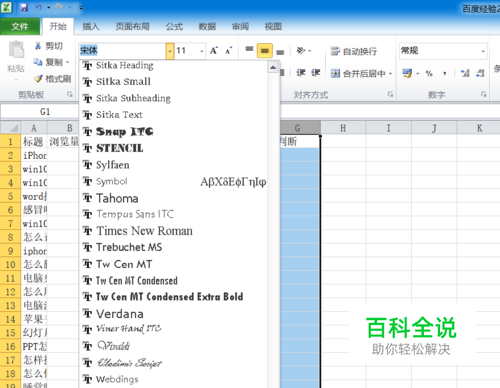Click the Format Painter (格式刷) button
500x388 pixels.
click(53, 79)
